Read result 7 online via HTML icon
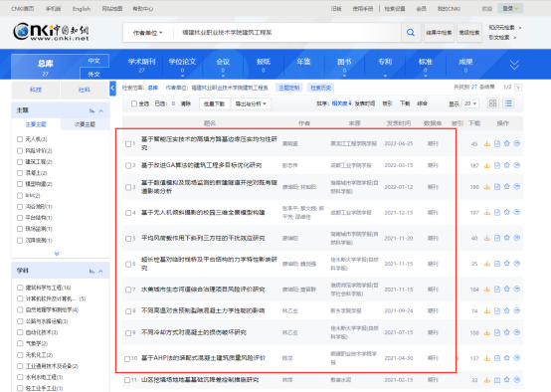The width and height of the screenshot is (551, 392). [497, 289]
